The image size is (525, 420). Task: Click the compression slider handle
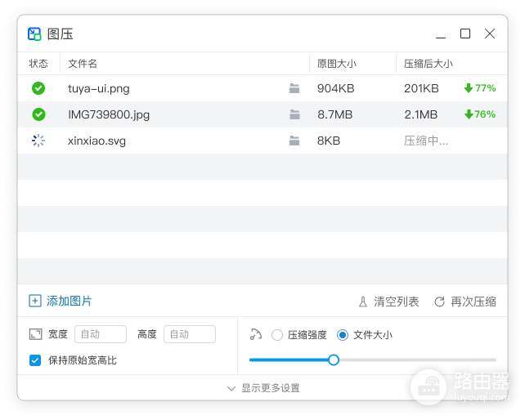point(334,360)
